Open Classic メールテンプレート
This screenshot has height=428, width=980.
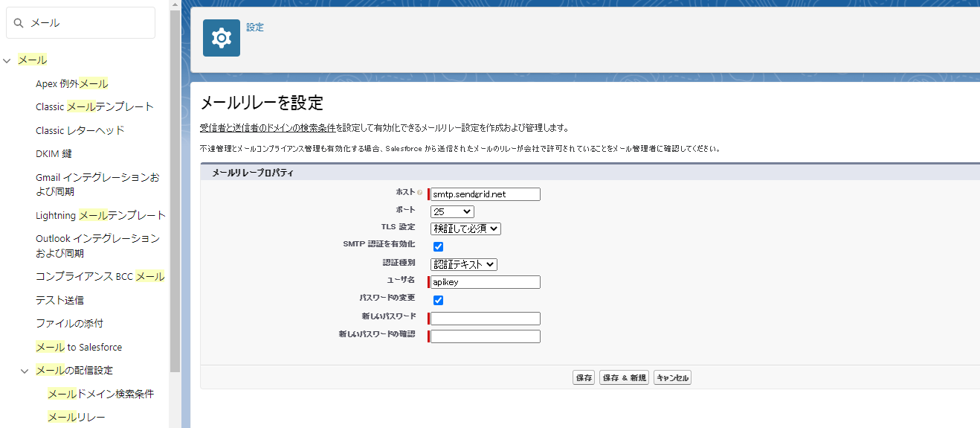click(x=94, y=106)
